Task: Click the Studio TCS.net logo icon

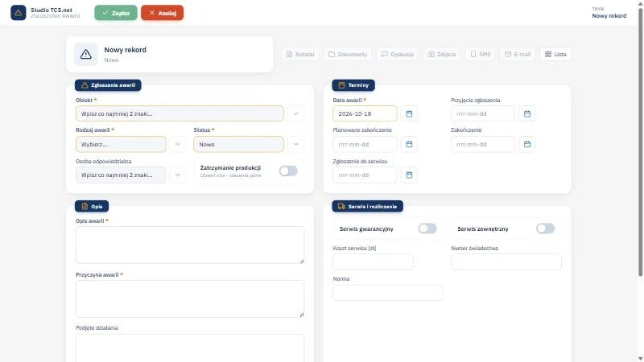Action: coord(18,13)
